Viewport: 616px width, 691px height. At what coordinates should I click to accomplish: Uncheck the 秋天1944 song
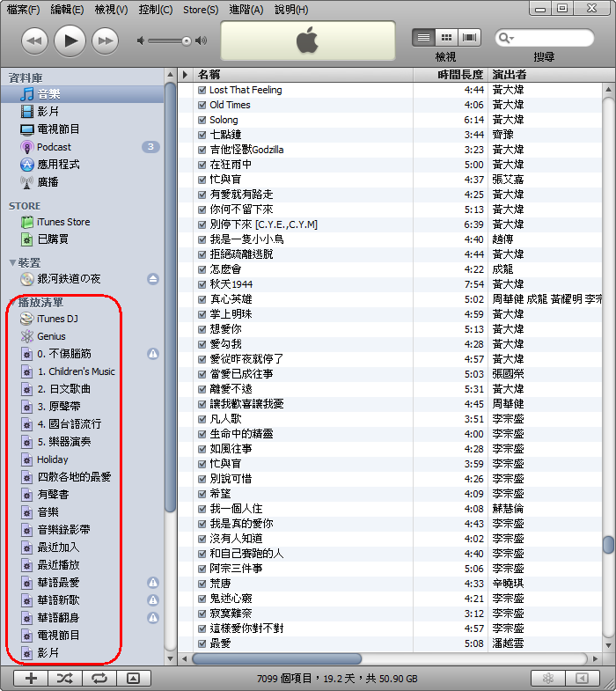pyautogui.click(x=202, y=284)
